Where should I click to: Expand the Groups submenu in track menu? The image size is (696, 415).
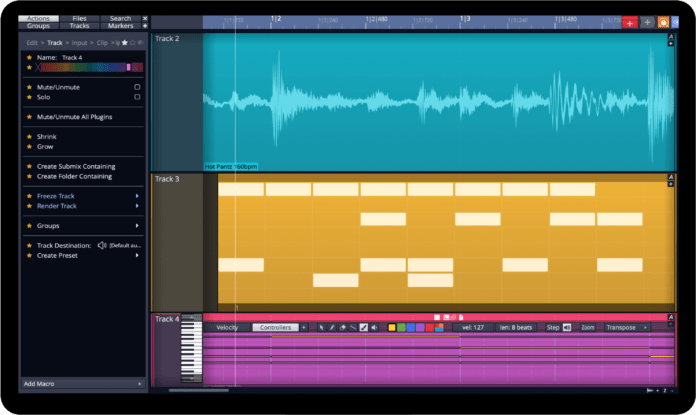137,226
